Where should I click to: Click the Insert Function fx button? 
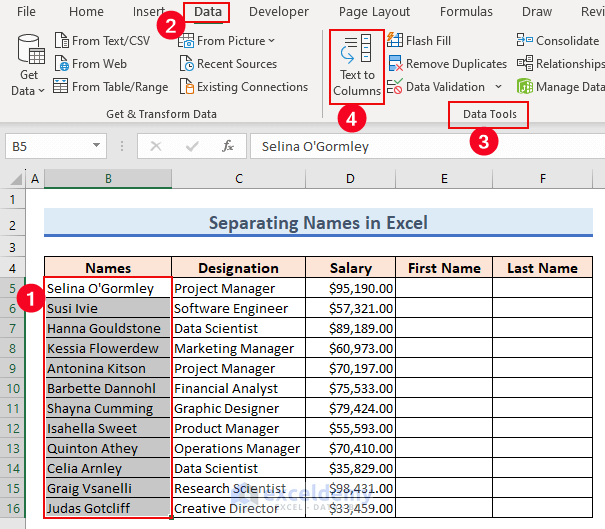click(x=228, y=146)
